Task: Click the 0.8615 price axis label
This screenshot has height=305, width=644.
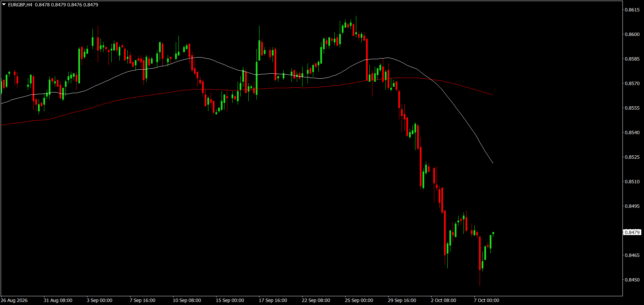Action: [x=632, y=10]
